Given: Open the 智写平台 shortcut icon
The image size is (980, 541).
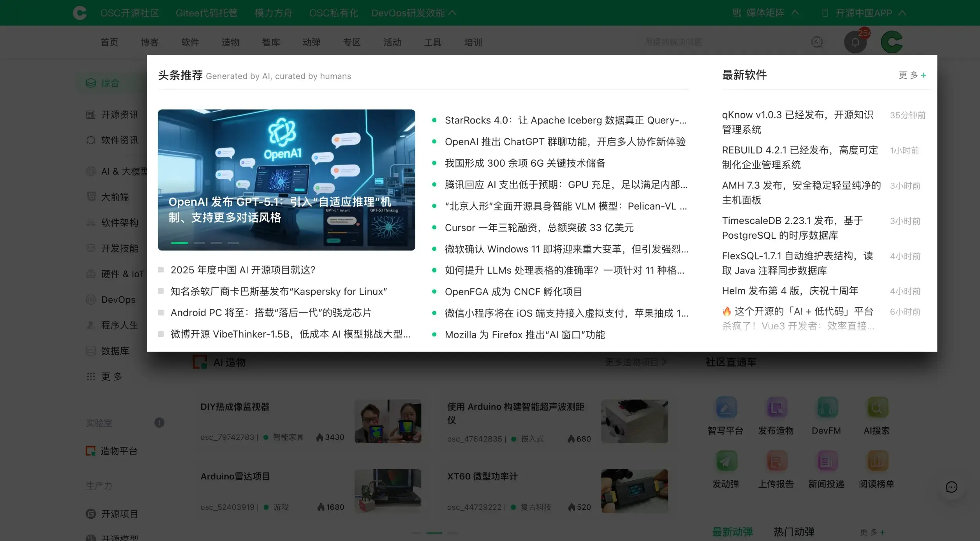Looking at the screenshot, I should (x=726, y=408).
